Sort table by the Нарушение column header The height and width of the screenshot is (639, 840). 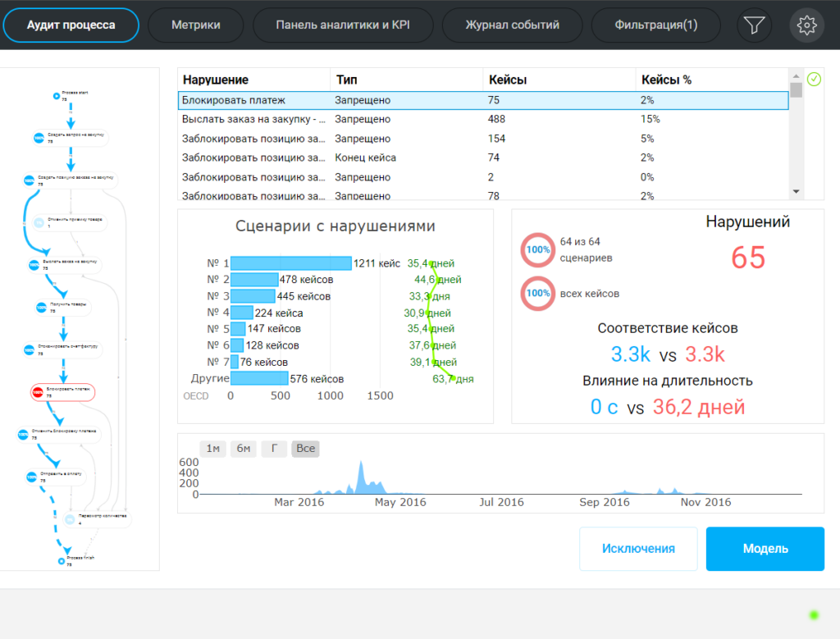pos(216,80)
